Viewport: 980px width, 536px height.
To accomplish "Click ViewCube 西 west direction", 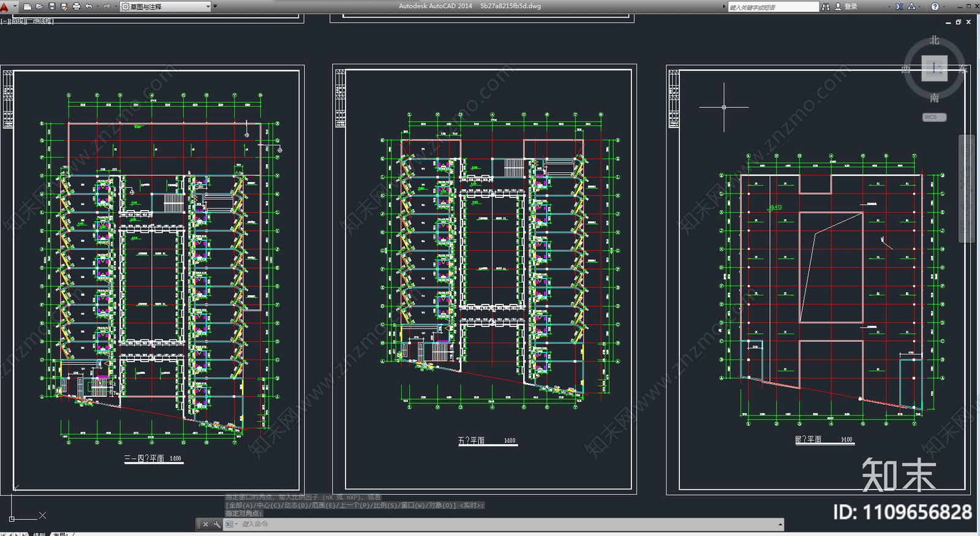I will pos(906,69).
